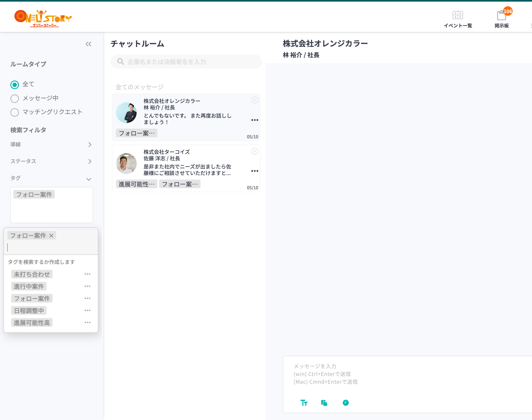
Task: Collapse the タグ filter section
Action: click(89, 179)
